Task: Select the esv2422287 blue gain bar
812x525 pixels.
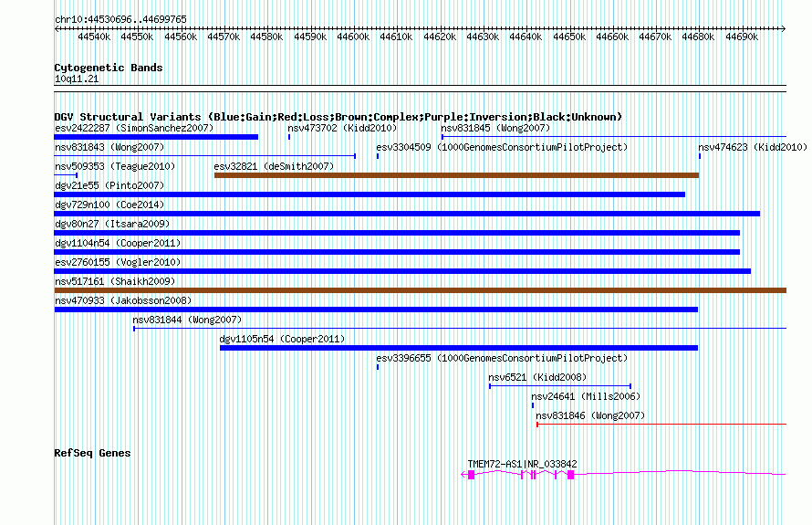Action: point(156,137)
